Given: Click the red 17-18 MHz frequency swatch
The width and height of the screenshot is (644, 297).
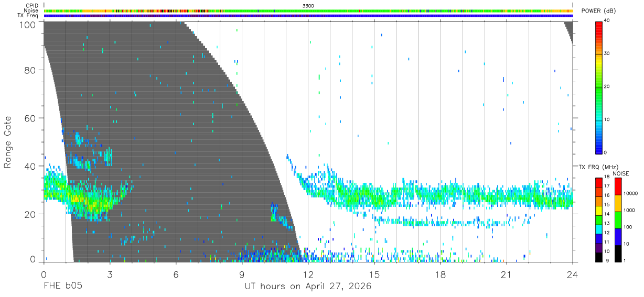Looking at the screenshot, I should click(x=599, y=183).
